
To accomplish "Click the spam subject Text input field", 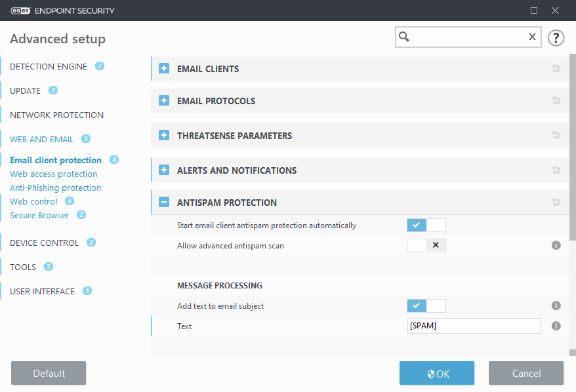I will (474, 326).
